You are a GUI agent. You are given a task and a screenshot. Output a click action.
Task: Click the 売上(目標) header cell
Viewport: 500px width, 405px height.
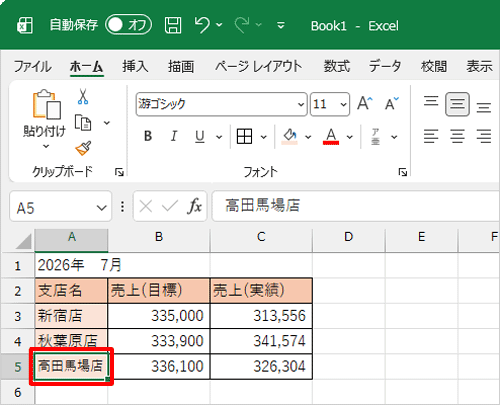(x=159, y=291)
